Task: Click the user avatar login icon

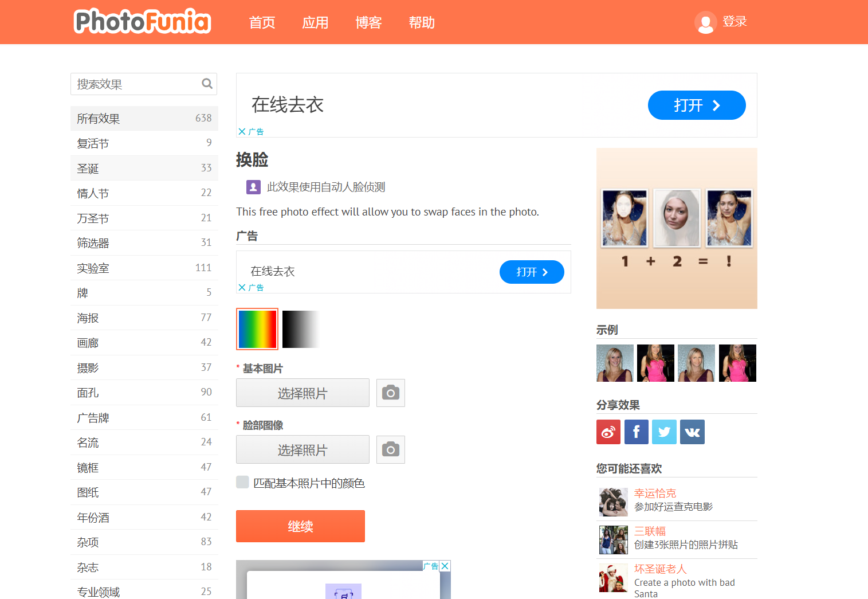Action: (x=705, y=22)
